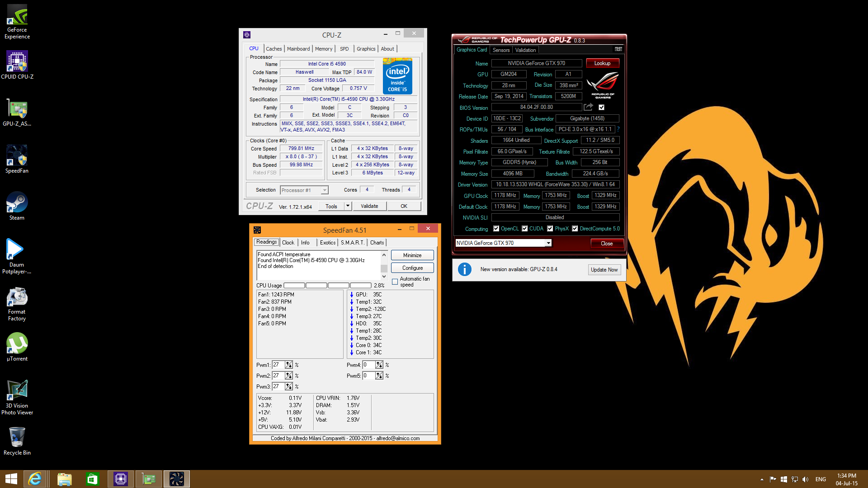Open the CPU-Z Tools dropdown arrow
868x488 pixels.
(348, 206)
